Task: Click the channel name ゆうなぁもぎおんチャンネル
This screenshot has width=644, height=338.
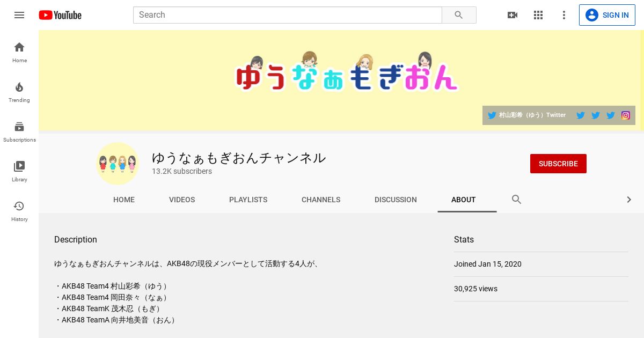Action: tap(239, 158)
